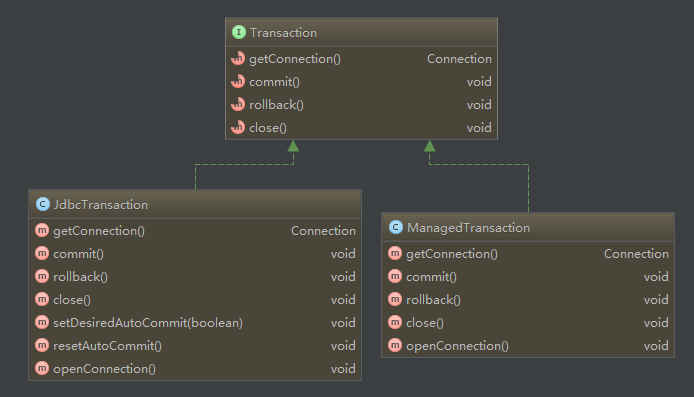694x397 pixels.
Task: Click method icon beside resetAutoCommit()
Action: point(42,345)
